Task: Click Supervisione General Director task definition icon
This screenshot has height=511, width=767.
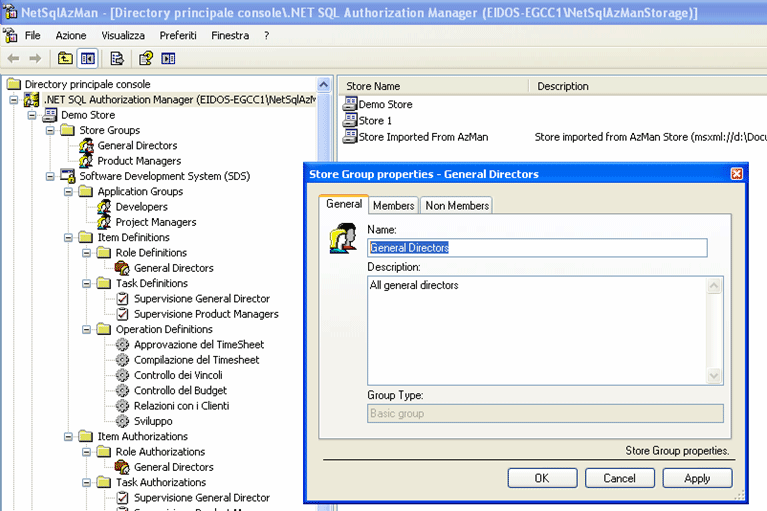Action: point(122,299)
